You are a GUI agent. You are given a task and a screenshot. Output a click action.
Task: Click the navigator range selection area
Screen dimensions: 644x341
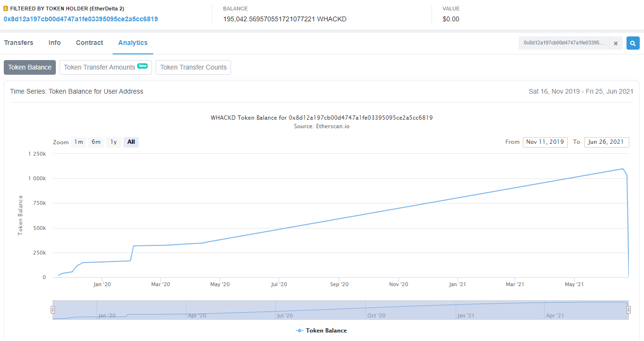click(x=341, y=310)
